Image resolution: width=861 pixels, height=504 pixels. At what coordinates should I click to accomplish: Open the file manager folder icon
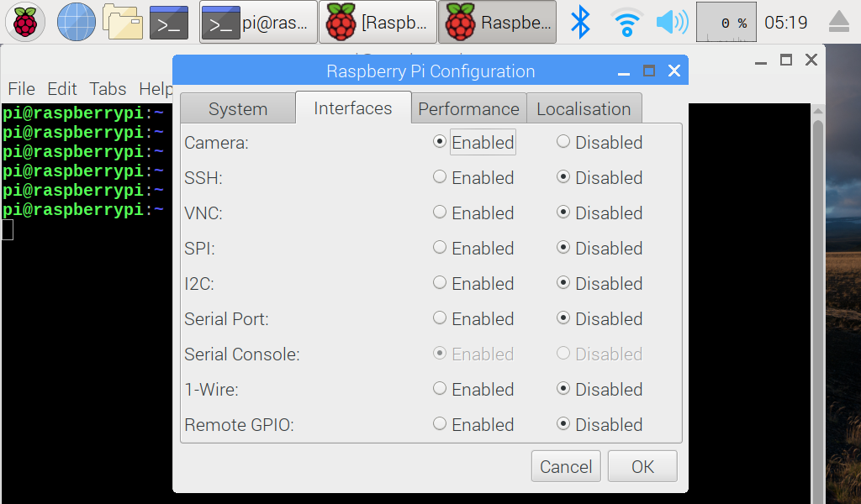click(x=123, y=23)
